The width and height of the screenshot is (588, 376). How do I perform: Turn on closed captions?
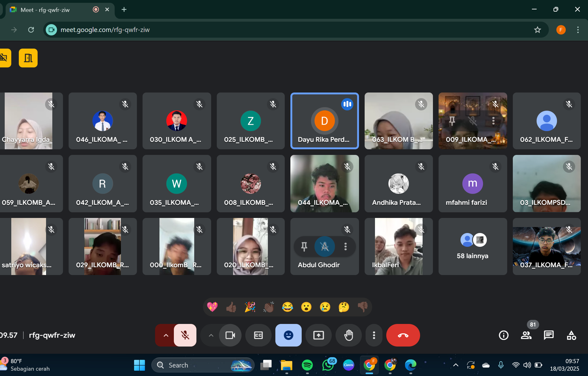click(258, 335)
